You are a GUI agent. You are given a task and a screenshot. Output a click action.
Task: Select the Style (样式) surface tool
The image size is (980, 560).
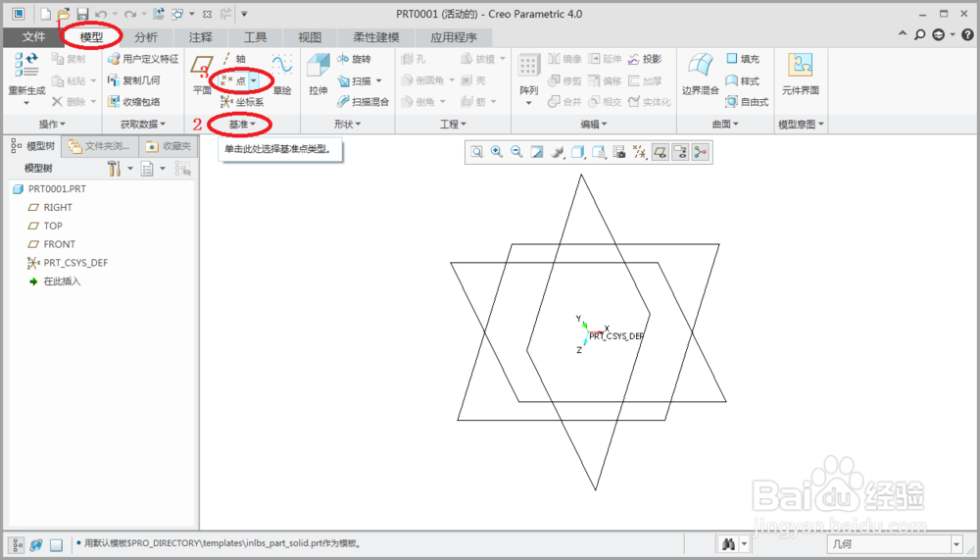[x=743, y=80]
